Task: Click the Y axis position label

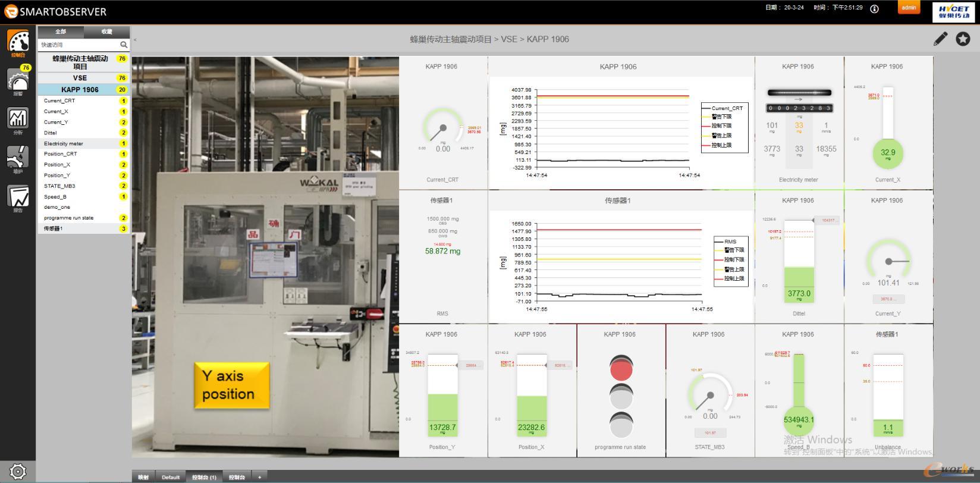Action: [x=232, y=385]
